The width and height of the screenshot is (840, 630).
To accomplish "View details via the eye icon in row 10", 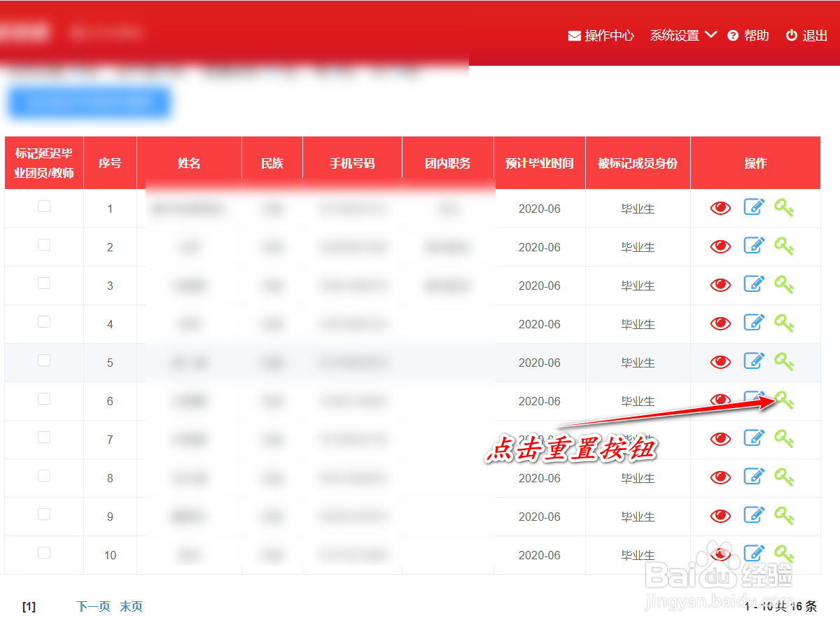I will (x=720, y=554).
